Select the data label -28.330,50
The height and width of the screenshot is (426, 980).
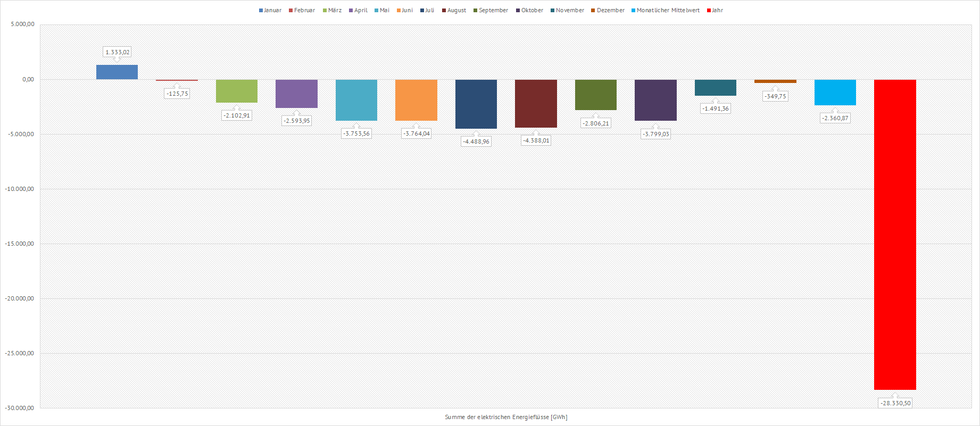pyautogui.click(x=895, y=403)
